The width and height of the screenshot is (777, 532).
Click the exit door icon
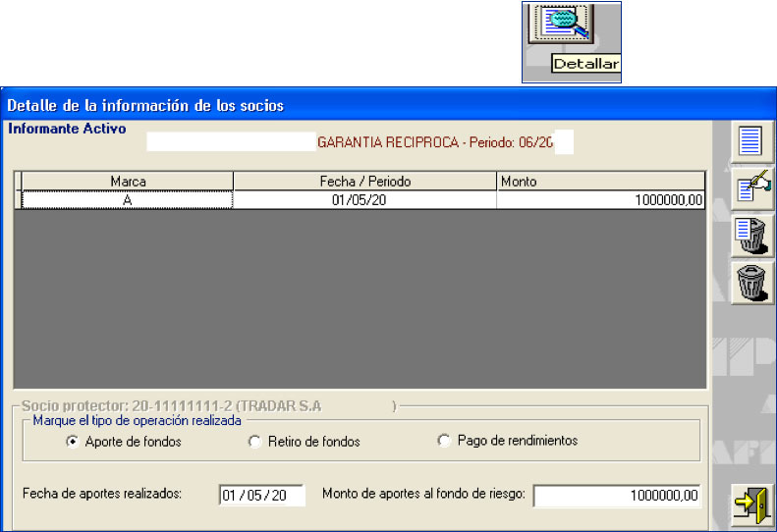click(x=751, y=505)
